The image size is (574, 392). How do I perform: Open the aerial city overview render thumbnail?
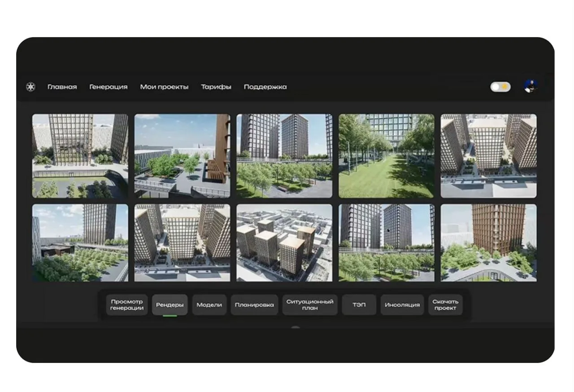point(284,243)
